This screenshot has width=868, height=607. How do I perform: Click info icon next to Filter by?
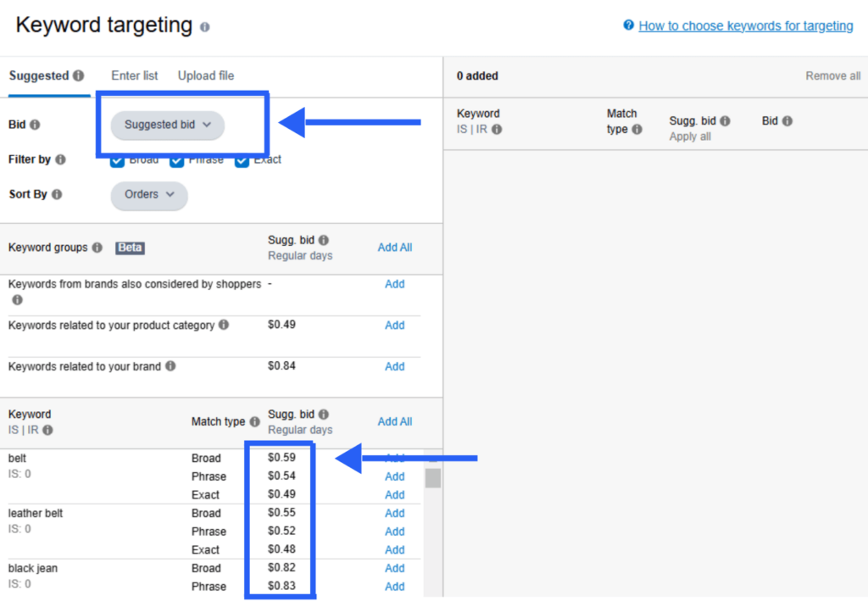tap(59, 159)
